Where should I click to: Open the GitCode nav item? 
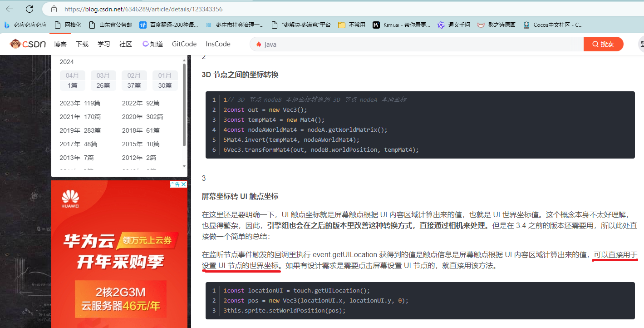coord(184,44)
